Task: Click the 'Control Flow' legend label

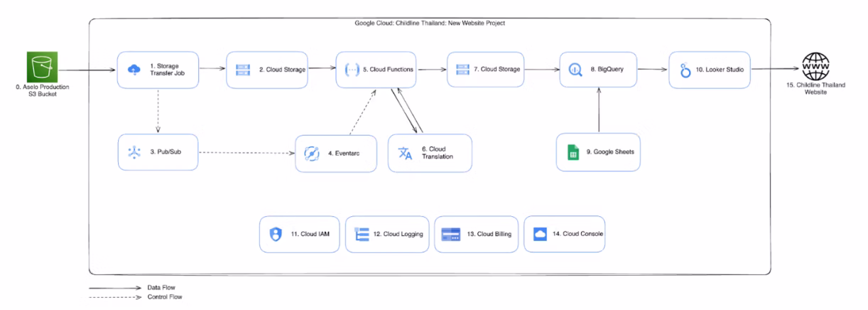Action: point(164,297)
